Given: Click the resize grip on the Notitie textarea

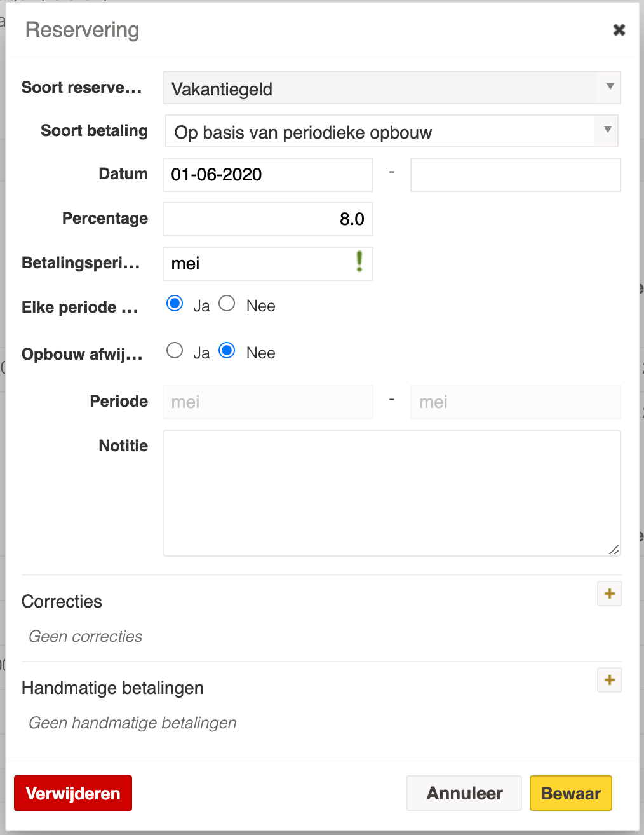Looking at the screenshot, I should click(x=614, y=550).
